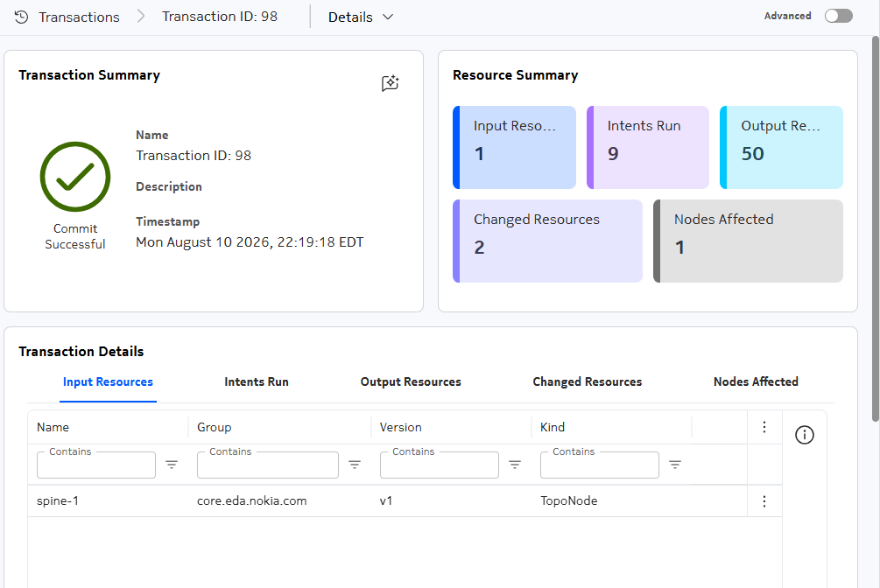The image size is (880, 588).
Task: Switch to the Output Resources tab
Action: 411,382
